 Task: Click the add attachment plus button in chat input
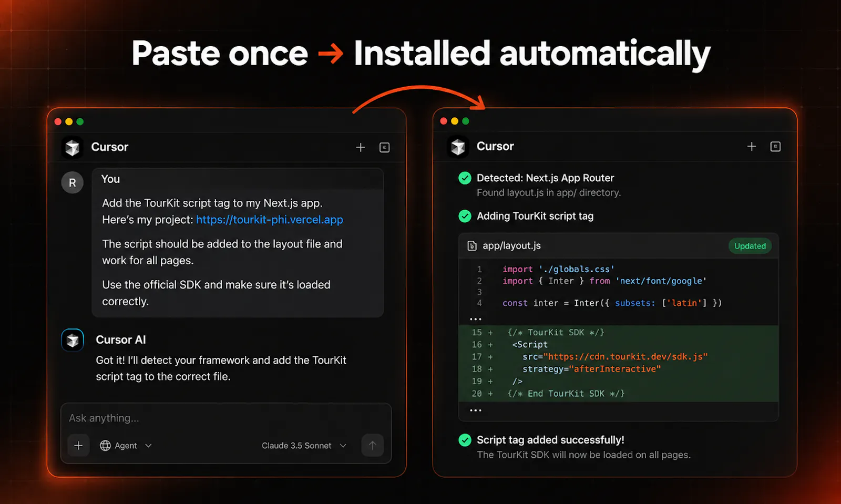pos(78,446)
